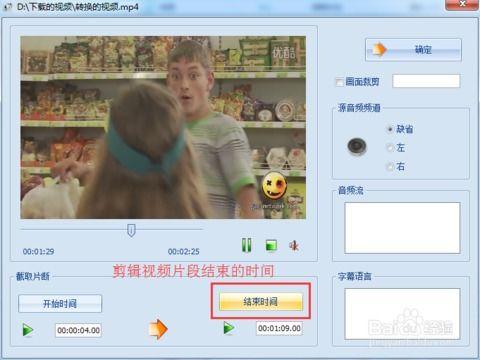This screenshot has height=360, width=480.
Task: Click the current time 00:01:29
Action: pos(38,251)
